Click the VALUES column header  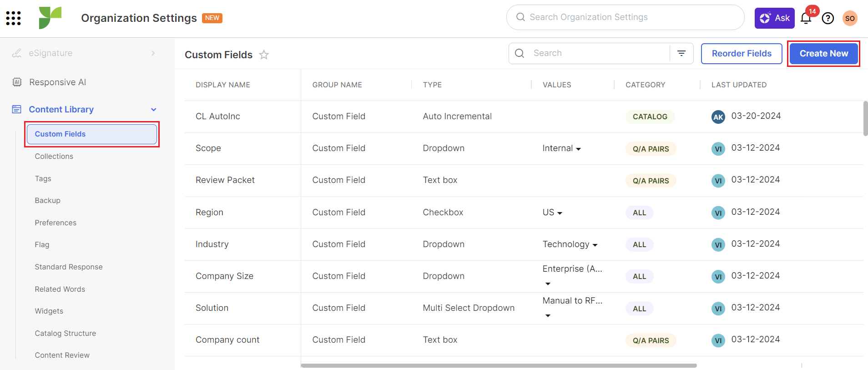coord(557,85)
